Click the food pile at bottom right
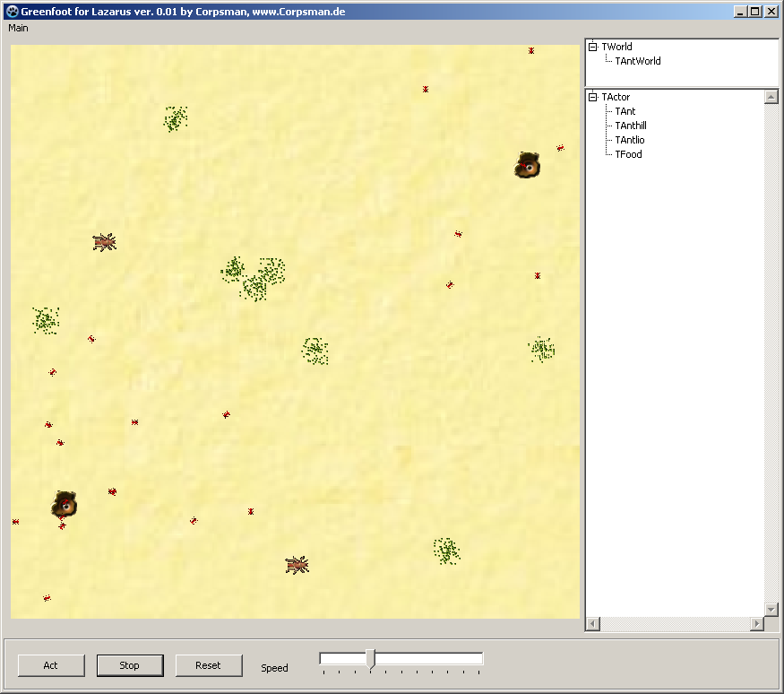The height and width of the screenshot is (694, 784). (x=446, y=551)
